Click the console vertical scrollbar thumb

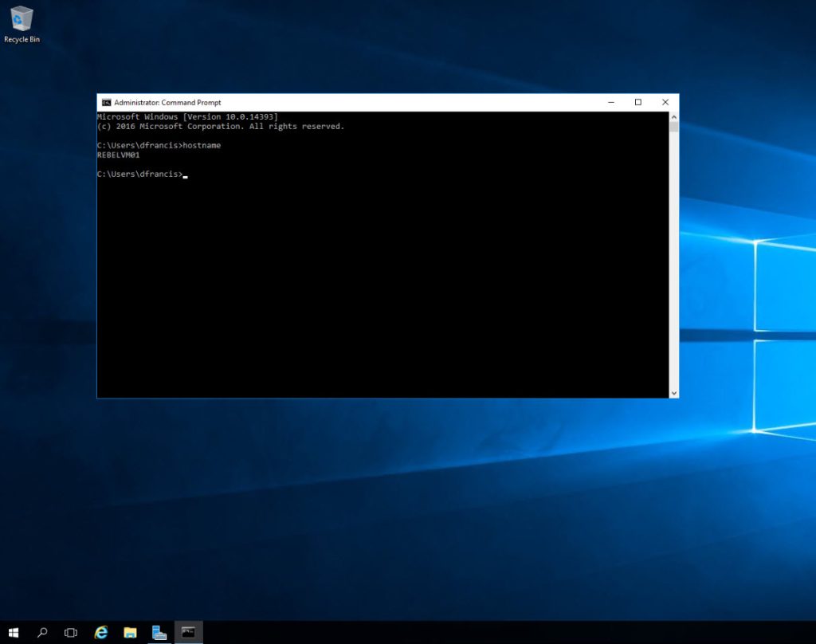click(673, 128)
